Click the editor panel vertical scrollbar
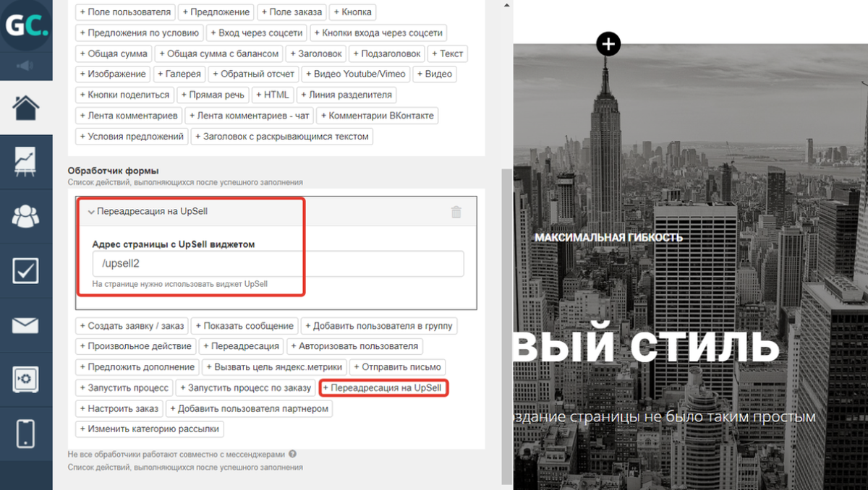This screenshot has height=490, width=868. tap(506, 325)
